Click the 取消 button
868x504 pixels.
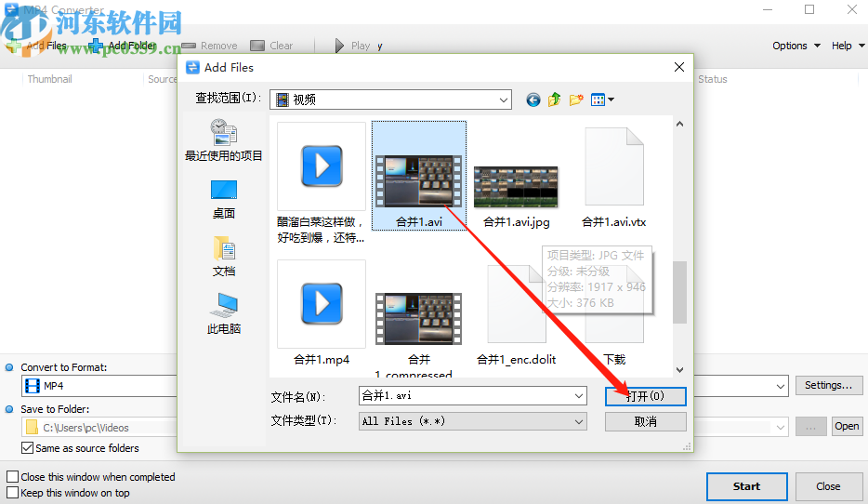(646, 422)
